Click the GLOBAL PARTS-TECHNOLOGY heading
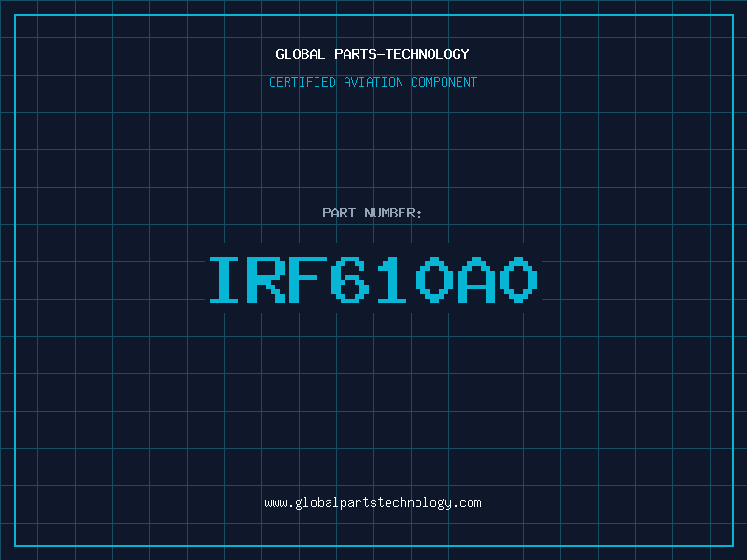This screenshot has width=747, height=560. [373, 54]
